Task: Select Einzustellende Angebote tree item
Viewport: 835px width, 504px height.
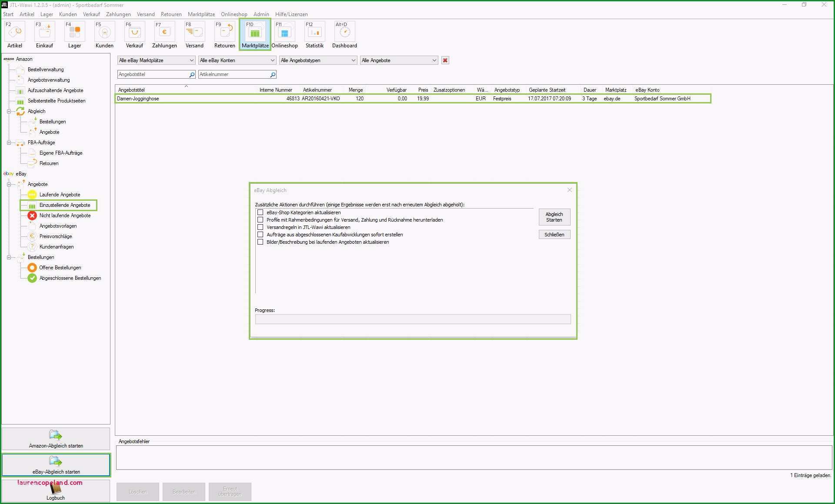Action: click(x=58, y=205)
